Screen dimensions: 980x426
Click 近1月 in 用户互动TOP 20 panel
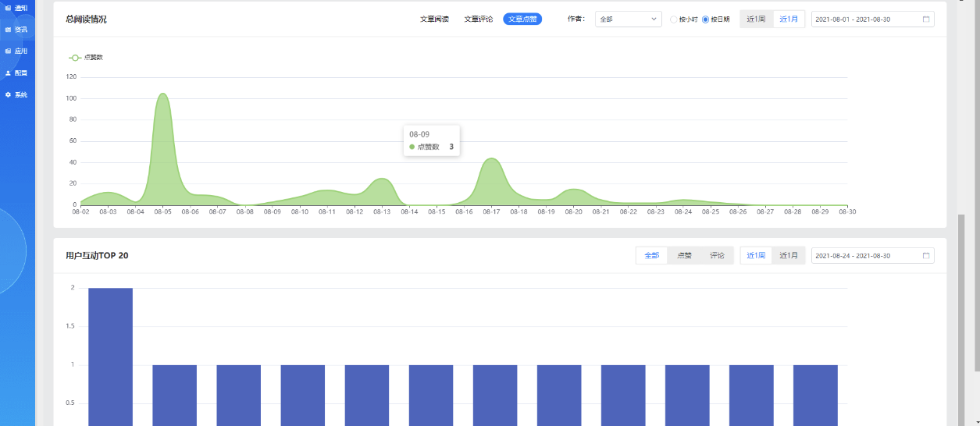pos(788,255)
